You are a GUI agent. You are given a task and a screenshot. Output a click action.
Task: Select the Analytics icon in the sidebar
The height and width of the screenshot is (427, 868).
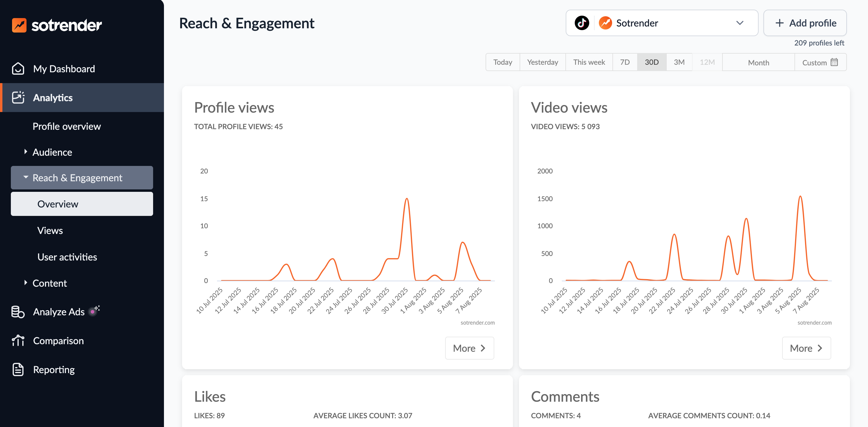[18, 98]
